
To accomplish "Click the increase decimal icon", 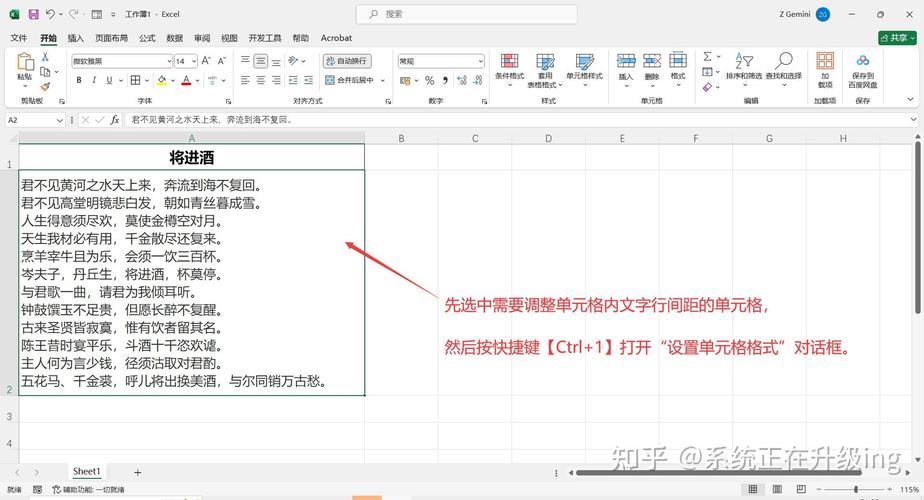I will pos(461,80).
